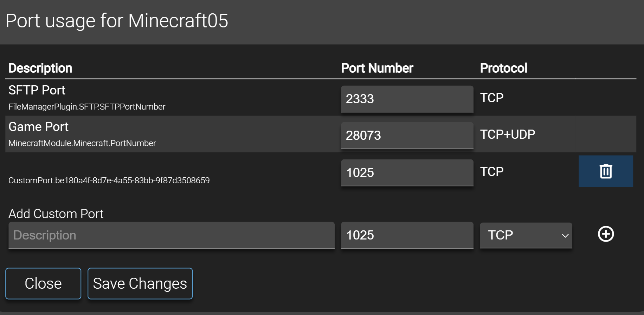Select the Game Port row label

[38, 127]
